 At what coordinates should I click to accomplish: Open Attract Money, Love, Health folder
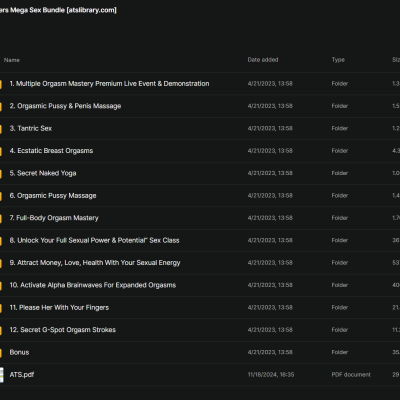[95, 263]
